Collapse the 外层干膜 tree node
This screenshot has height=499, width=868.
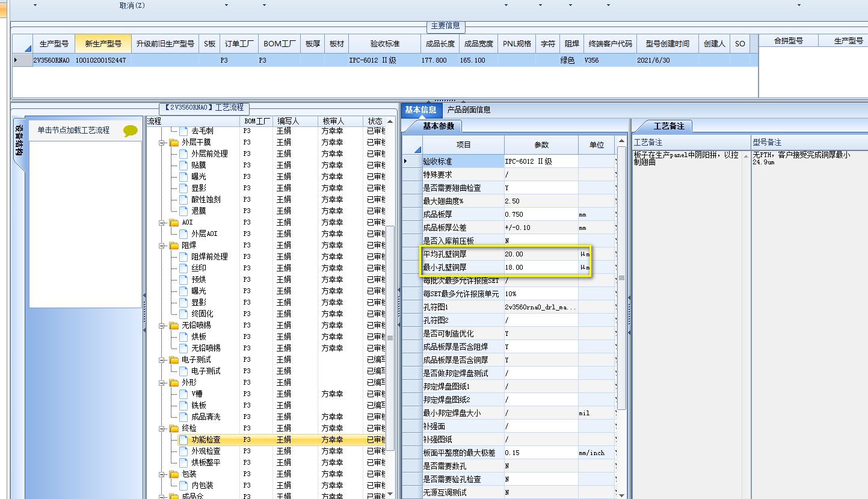pos(162,143)
